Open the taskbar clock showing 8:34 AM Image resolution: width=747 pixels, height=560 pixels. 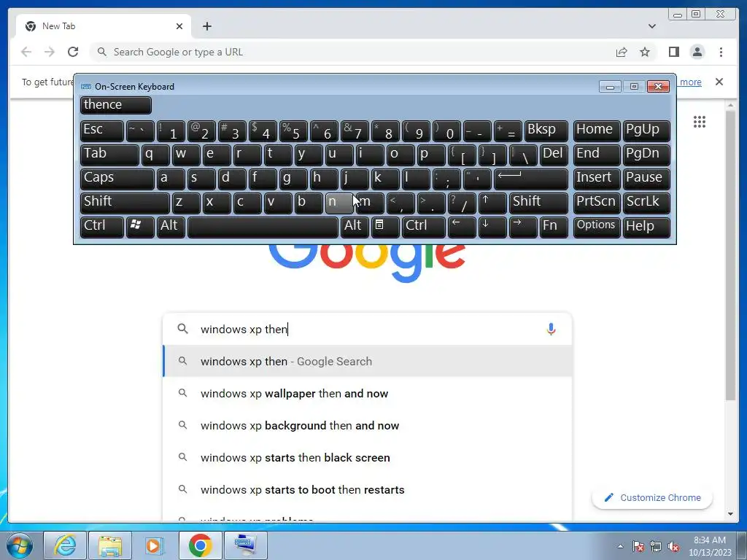pos(710,546)
